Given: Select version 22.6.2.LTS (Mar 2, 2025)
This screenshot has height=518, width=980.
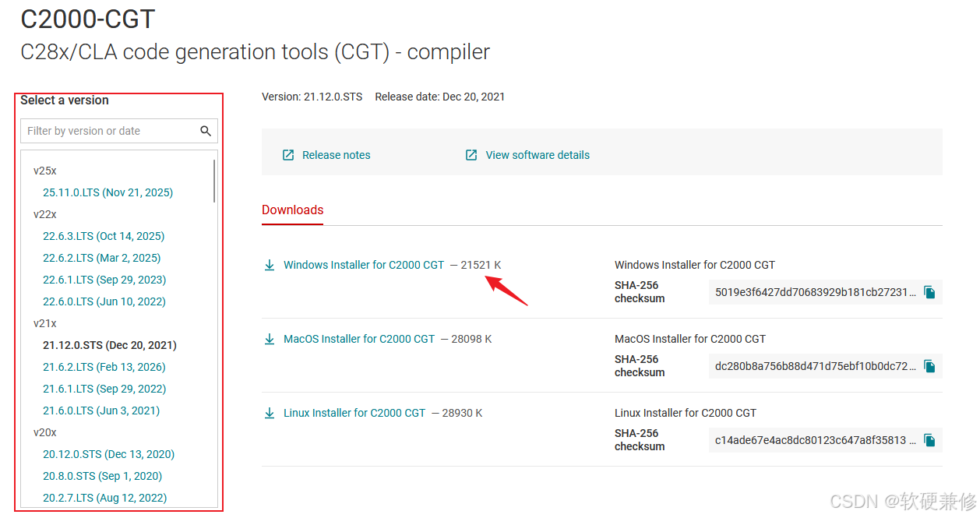Looking at the screenshot, I should pyautogui.click(x=101, y=258).
